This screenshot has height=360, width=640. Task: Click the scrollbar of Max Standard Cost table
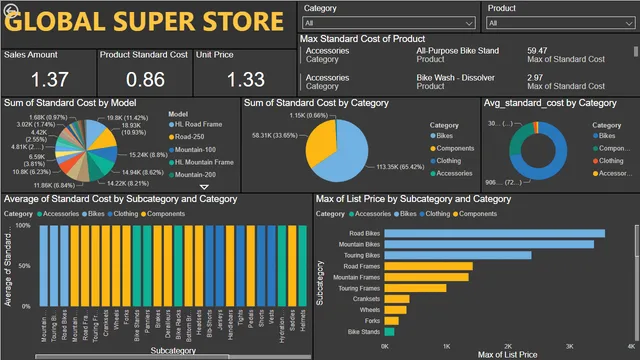point(636,52)
